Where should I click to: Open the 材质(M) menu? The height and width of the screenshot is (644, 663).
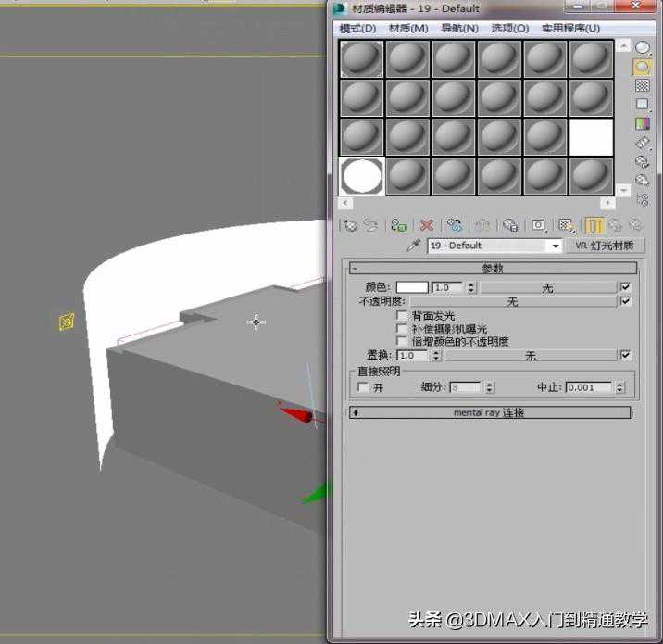pos(408,28)
